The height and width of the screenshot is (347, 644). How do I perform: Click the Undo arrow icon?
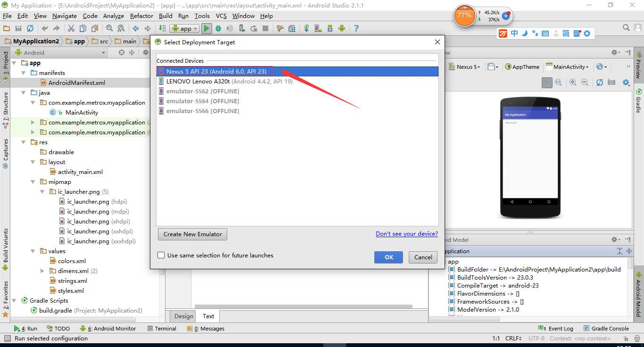tap(45, 28)
